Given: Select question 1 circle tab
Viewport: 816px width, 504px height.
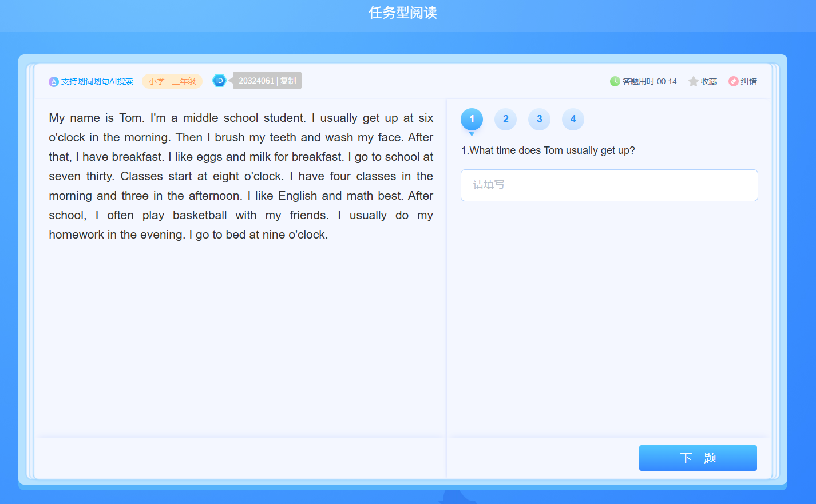Looking at the screenshot, I should [472, 119].
